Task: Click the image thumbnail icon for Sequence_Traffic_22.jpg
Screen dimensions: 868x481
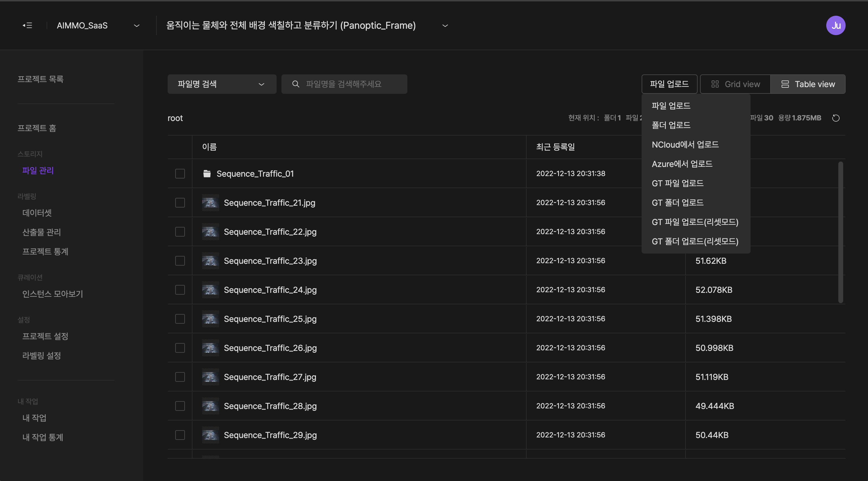Action: click(x=209, y=231)
